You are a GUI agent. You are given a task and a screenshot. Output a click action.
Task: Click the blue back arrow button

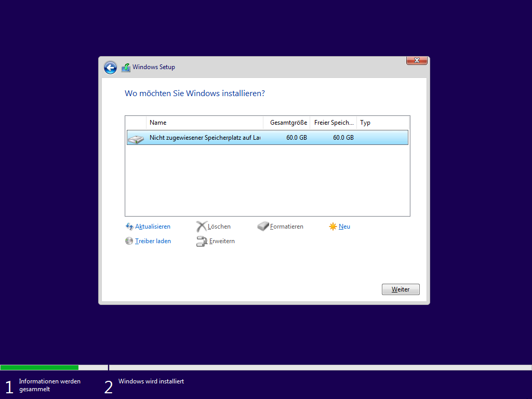[x=110, y=68]
